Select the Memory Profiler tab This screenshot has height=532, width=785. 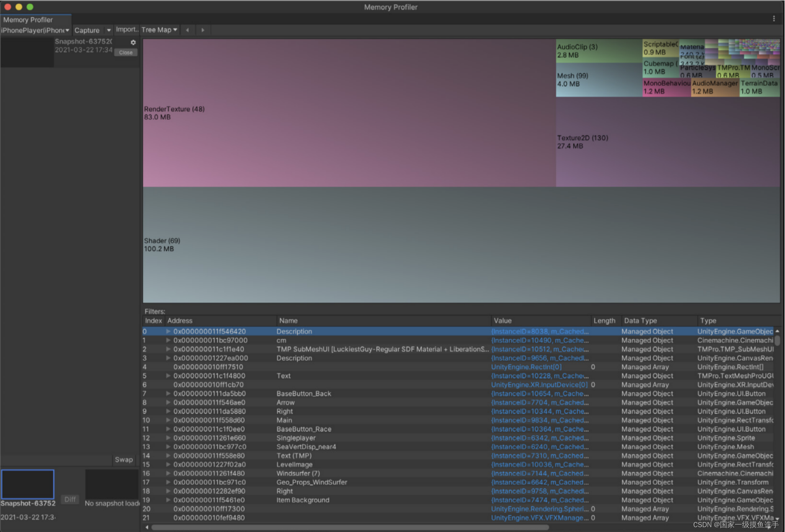28,20
